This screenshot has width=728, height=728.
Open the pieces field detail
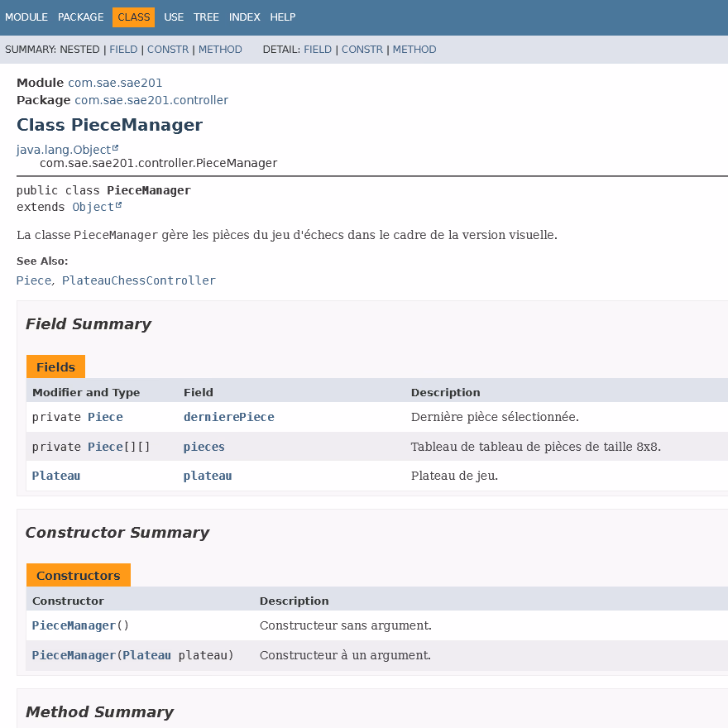tap(204, 447)
